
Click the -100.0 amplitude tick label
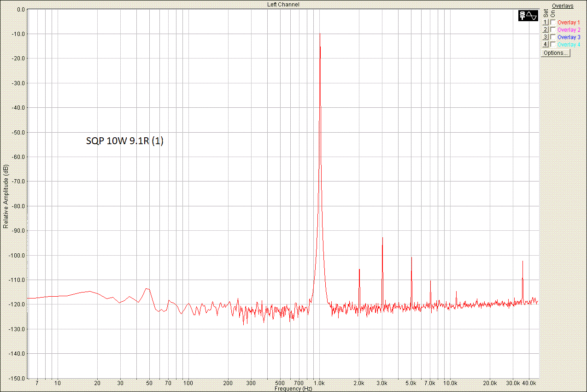(18, 255)
